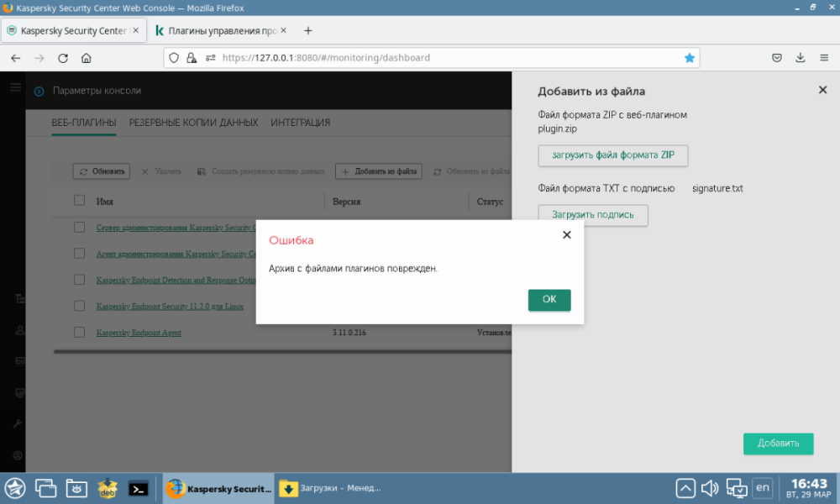Check the Endpoint Detection and Response row checkbox

(x=79, y=280)
